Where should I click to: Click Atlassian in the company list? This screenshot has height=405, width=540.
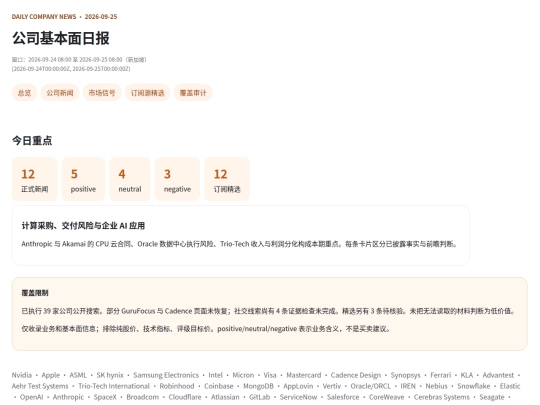click(225, 397)
